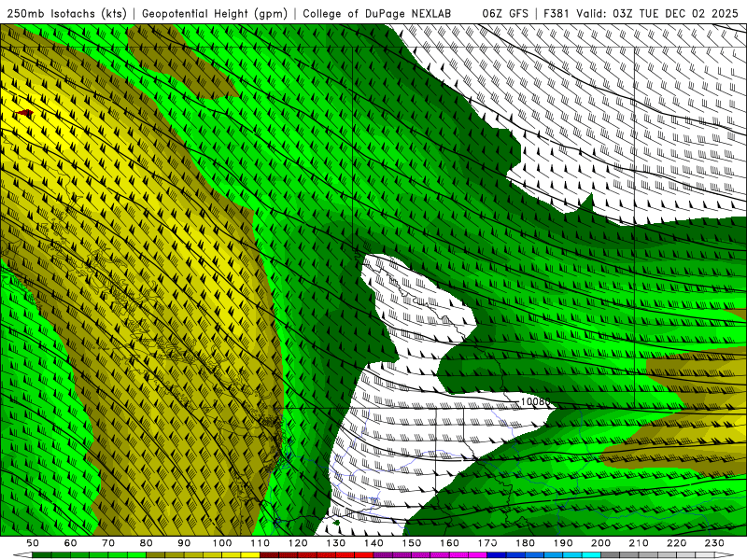Select the navy blue swatch under the 170 label
747x560 pixels.
(x=496, y=555)
